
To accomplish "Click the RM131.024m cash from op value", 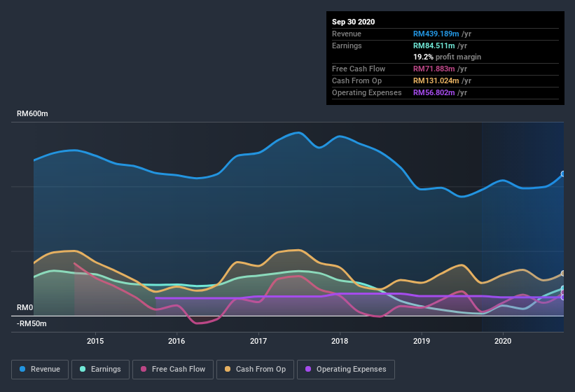I will [436, 80].
